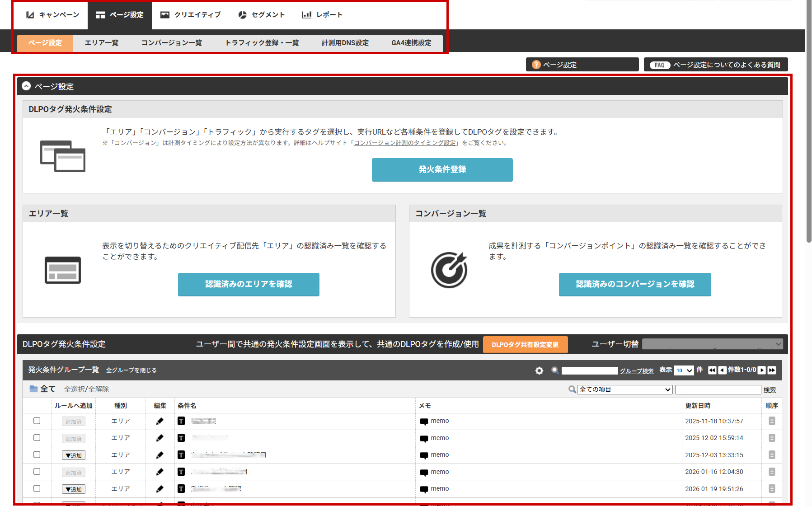Collapse the ページ設定 panel header arrow
This screenshot has height=506, width=812.
[26, 86]
